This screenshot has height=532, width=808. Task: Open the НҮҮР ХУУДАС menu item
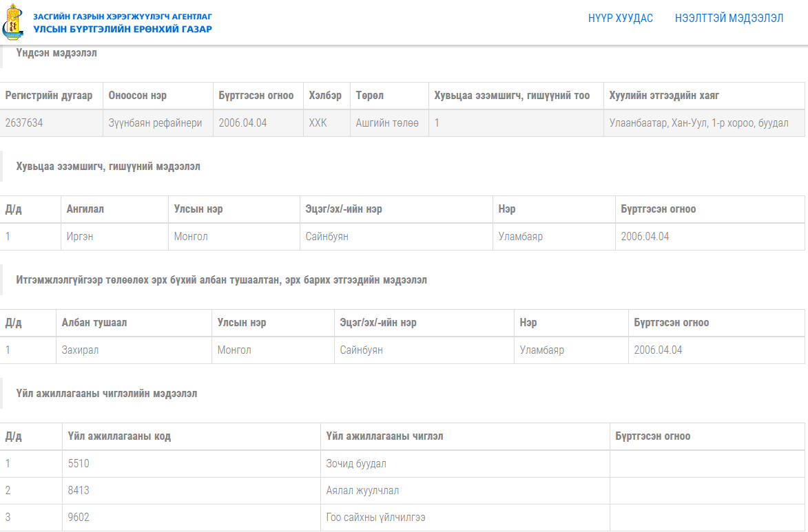[620, 19]
